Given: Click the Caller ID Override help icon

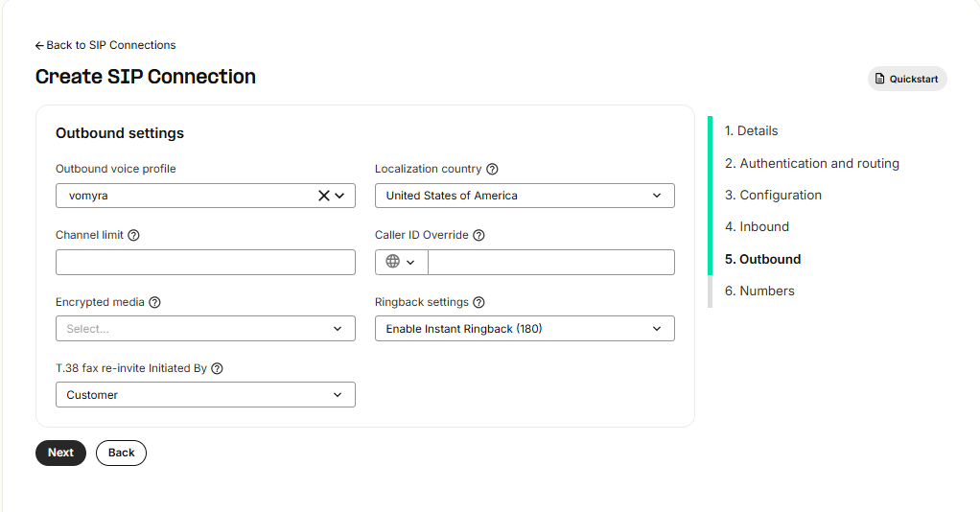Looking at the screenshot, I should pyautogui.click(x=478, y=235).
